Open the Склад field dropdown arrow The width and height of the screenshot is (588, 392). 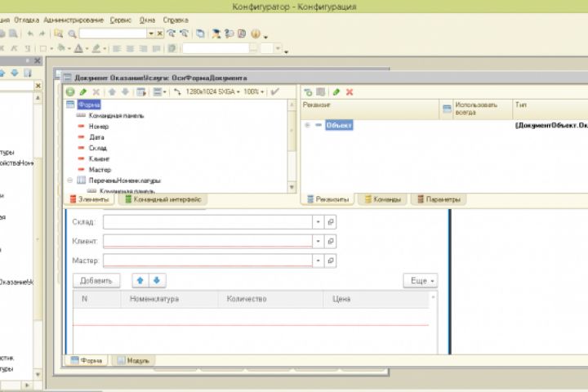[x=318, y=221]
